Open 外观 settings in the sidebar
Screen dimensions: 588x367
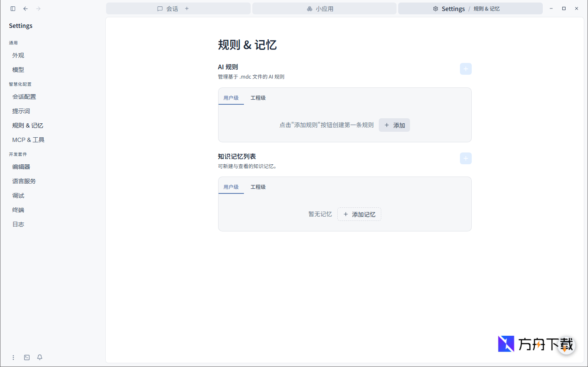click(x=19, y=55)
